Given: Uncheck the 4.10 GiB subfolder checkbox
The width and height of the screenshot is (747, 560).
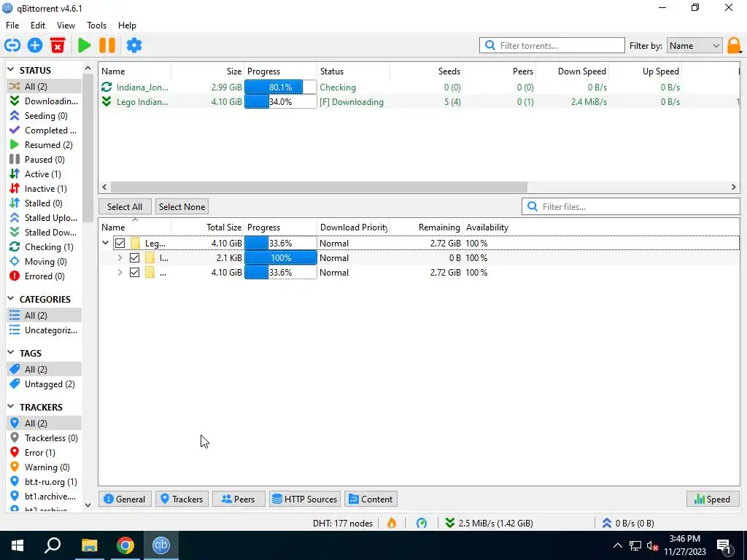Looking at the screenshot, I should coord(135,273).
